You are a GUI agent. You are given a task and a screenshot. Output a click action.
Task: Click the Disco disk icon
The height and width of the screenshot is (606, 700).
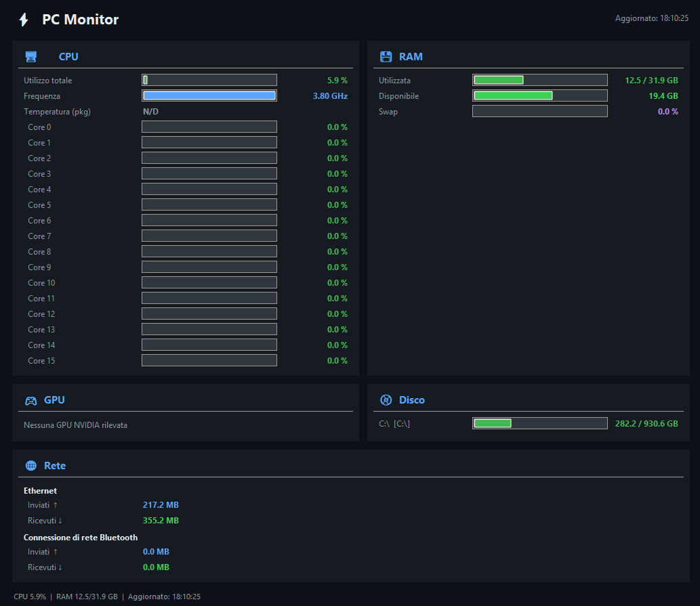386,400
